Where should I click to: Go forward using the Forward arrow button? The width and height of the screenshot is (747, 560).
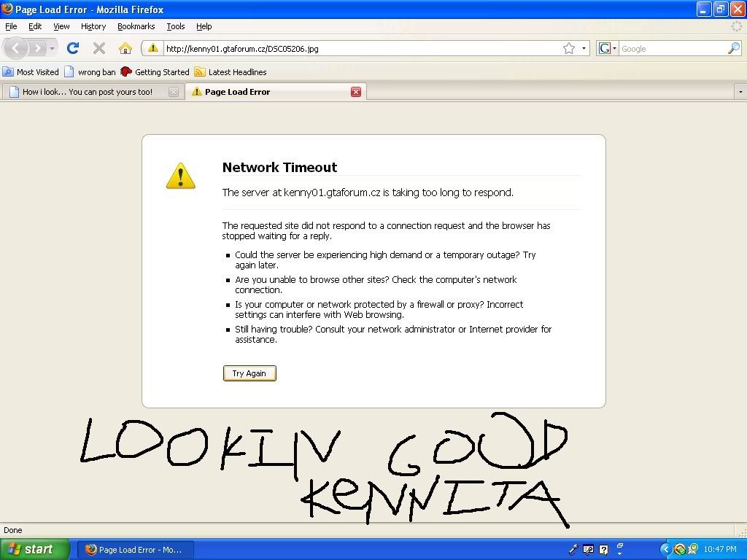pos(37,48)
